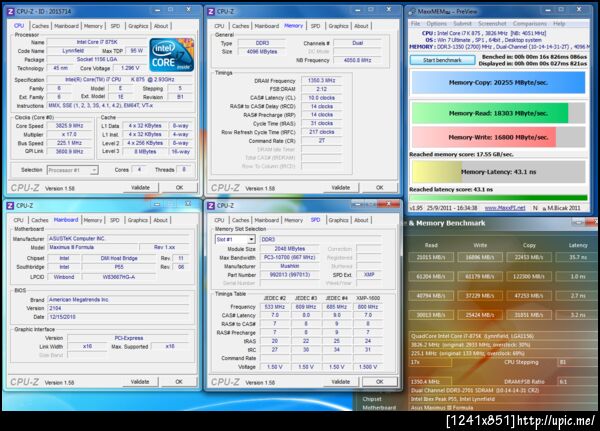Click the 'XMP-1600' column header in Timings Table
The height and width of the screenshot is (431, 600).
(368, 298)
